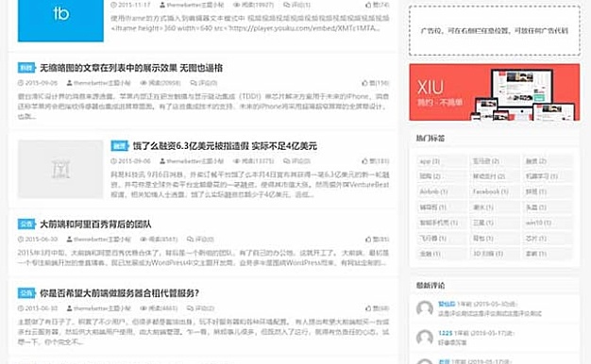Screen dimensions: 591x364
Task: Open article 饿了么融资6.3亿美元被指造假 实际不足4亿美元
Action: 225,146
